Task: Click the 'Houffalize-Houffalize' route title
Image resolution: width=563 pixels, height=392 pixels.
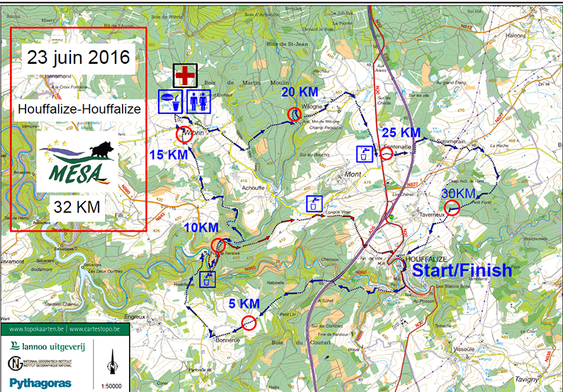Action: pos(79,108)
